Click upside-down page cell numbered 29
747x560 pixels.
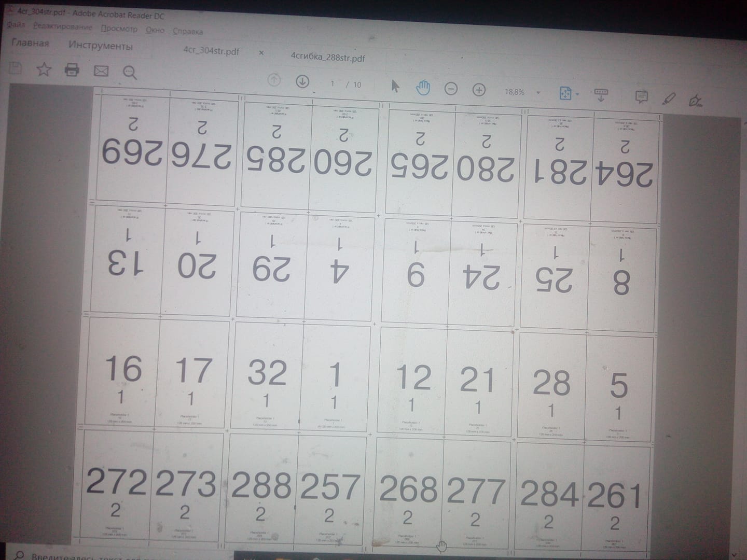click(271, 265)
